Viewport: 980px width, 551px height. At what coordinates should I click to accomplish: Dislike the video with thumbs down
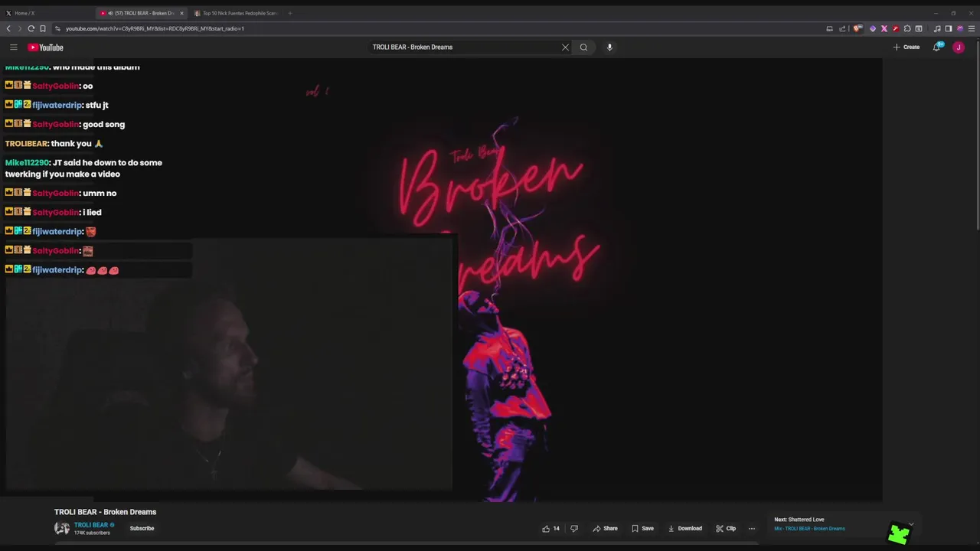point(574,528)
